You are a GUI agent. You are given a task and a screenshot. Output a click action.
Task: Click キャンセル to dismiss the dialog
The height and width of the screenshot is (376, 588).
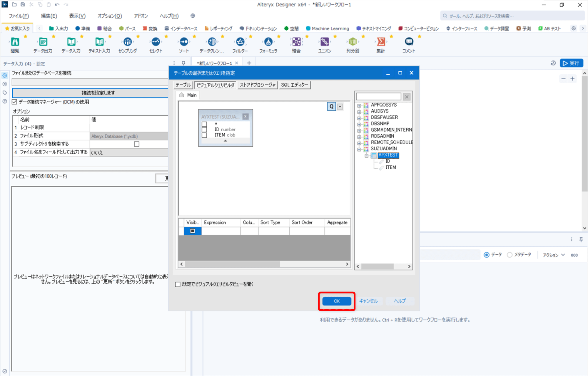click(368, 301)
